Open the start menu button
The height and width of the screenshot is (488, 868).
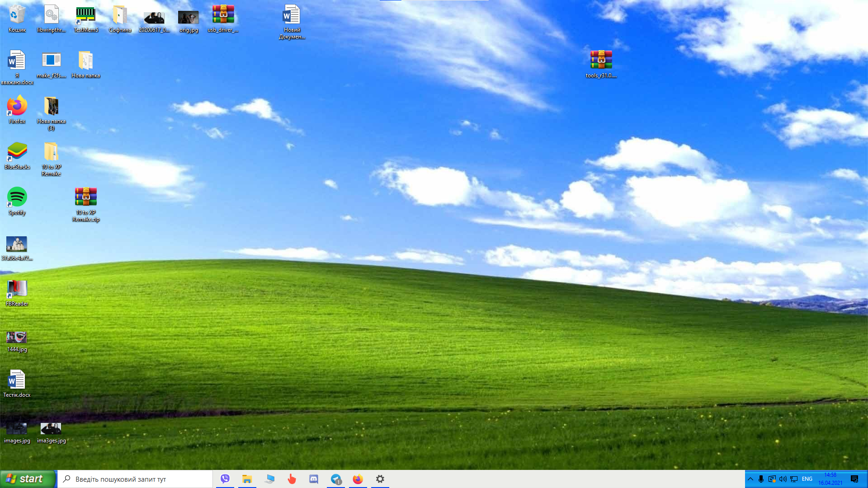(28, 479)
